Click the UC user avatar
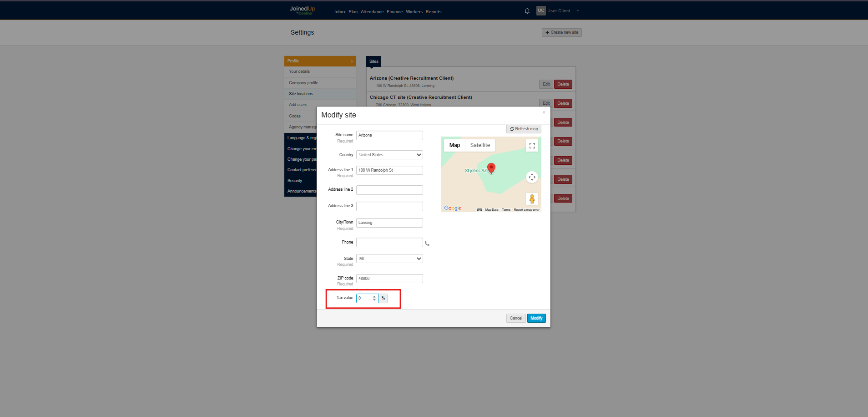868x417 pixels. pyautogui.click(x=541, y=10)
